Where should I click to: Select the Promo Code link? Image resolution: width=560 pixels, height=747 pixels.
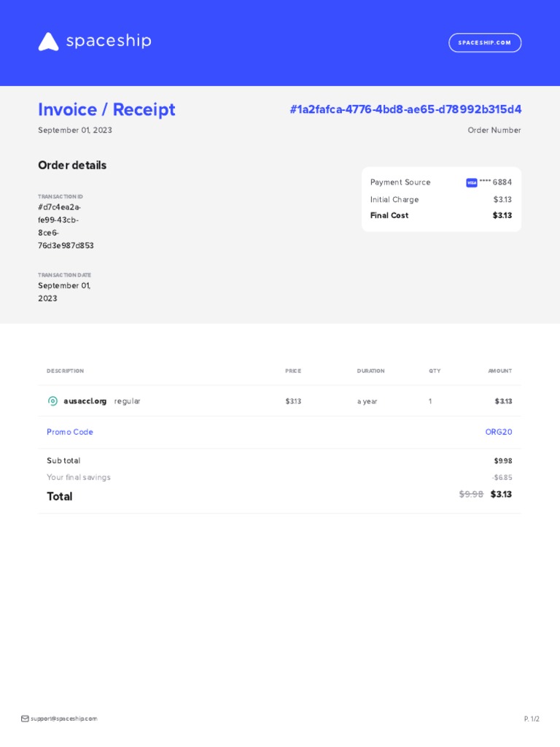(70, 432)
